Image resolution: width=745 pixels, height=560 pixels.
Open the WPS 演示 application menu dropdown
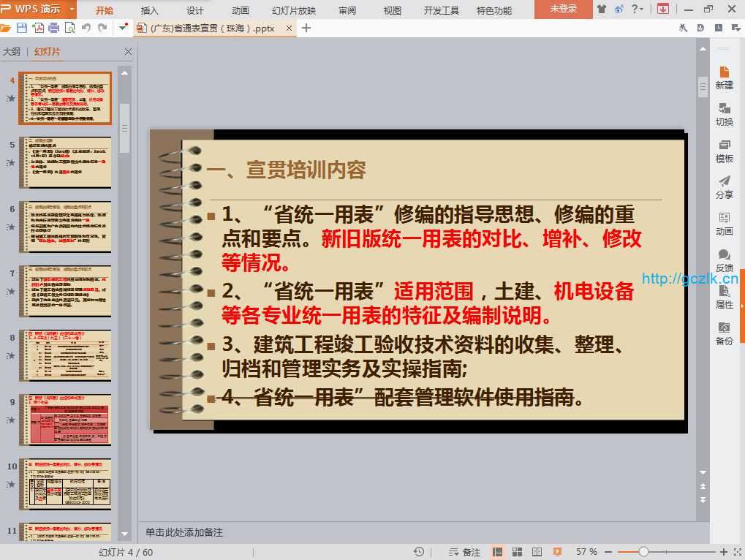(x=72, y=9)
